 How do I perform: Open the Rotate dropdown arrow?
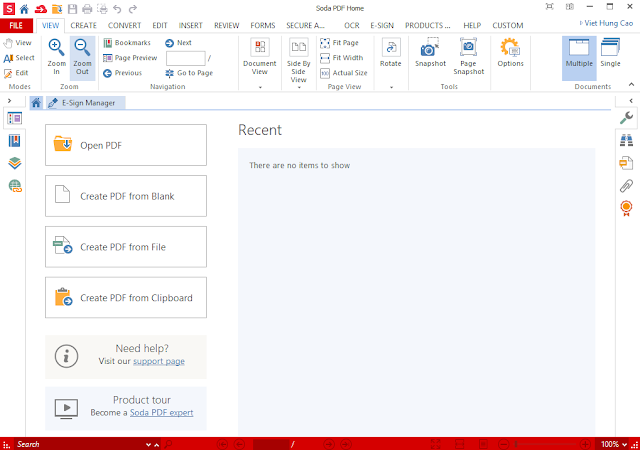[391, 87]
